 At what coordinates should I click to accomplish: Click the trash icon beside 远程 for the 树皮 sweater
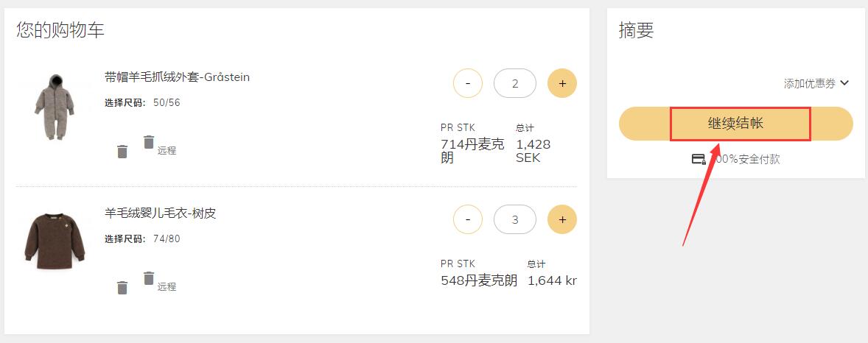coord(149,278)
